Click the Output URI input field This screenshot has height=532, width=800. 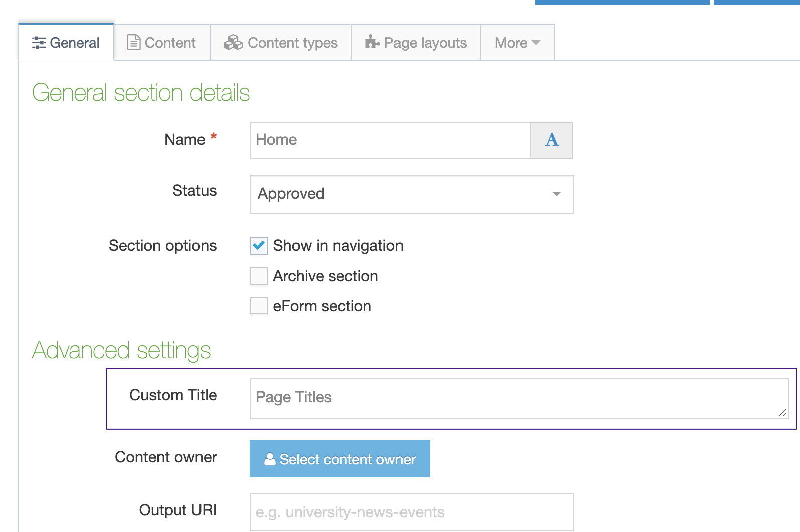point(411,512)
